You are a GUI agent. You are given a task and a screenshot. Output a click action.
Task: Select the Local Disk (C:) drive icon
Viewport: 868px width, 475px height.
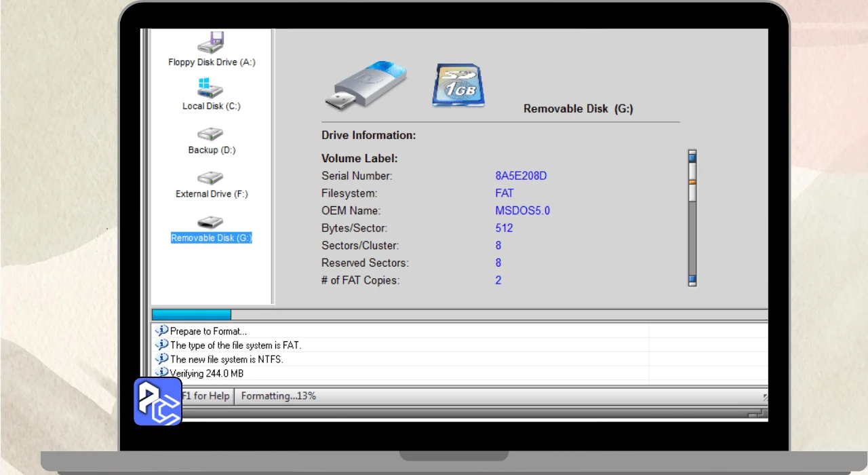pyautogui.click(x=210, y=88)
